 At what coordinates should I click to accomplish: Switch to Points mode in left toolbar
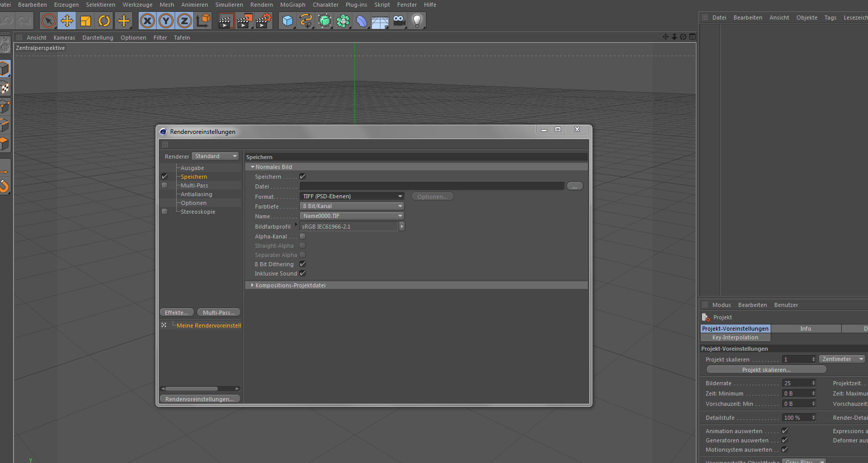pyautogui.click(x=5, y=107)
